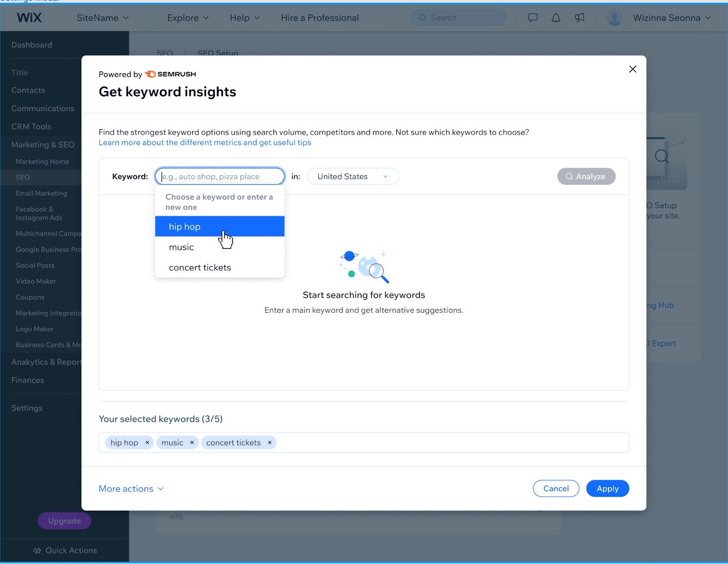The image size is (728, 564).
Task: Open the profile avatar icon
Action: point(614,18)
